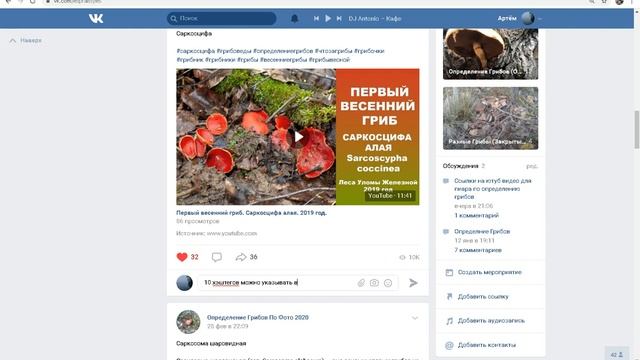The image size is (640, 360).
Task: Open album Разные Грибы thumbnail
Action: point(490,118)
